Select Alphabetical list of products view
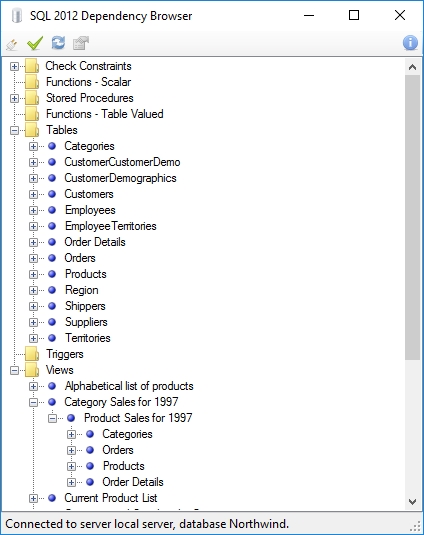 tap(129, 386)
